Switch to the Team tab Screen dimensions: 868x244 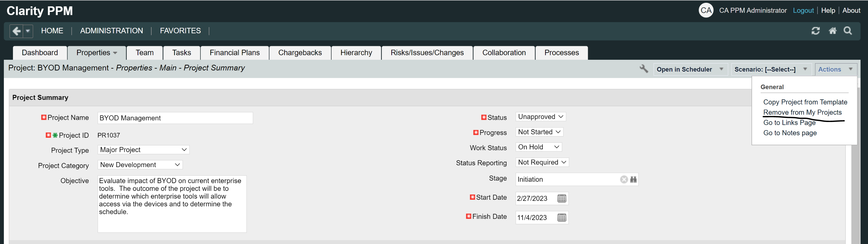pyautogui.click(x=145, y=53)
